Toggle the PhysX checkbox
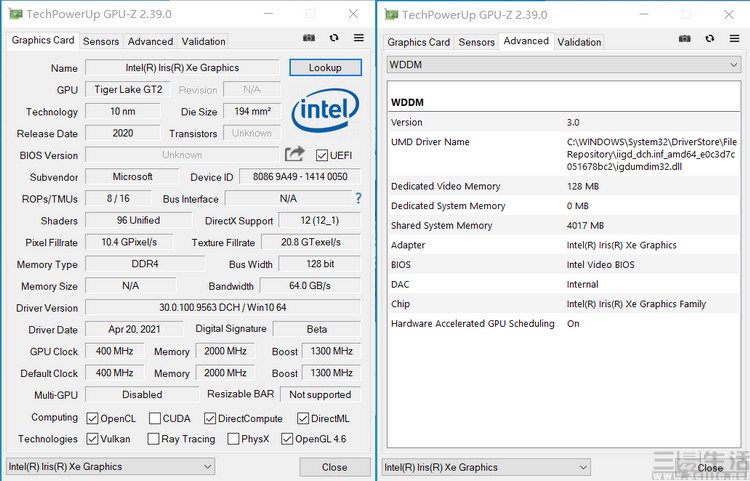The image size is (750, 481). 233,438
